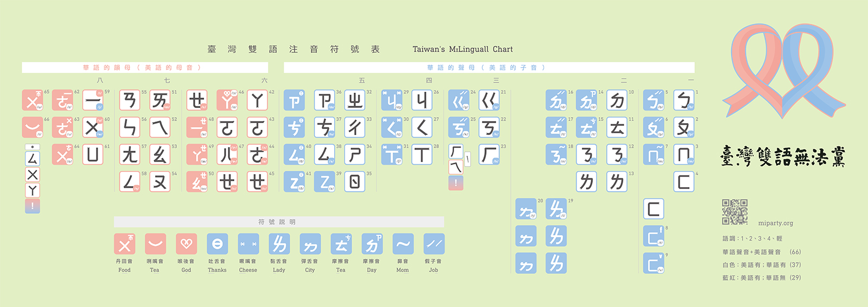Select the City legend icon
The width and height of the screenshot is (868, 307).
pyautogui.click(x=310, y=244)
